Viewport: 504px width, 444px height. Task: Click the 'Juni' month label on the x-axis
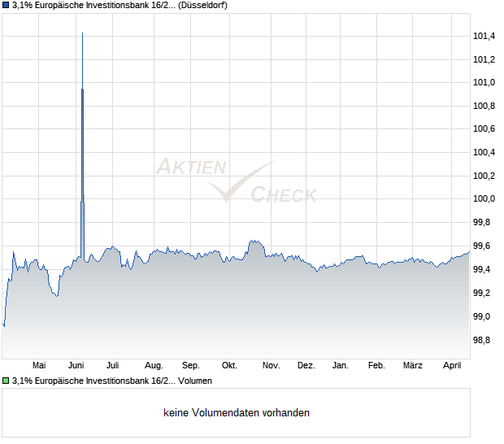(76, 366)
